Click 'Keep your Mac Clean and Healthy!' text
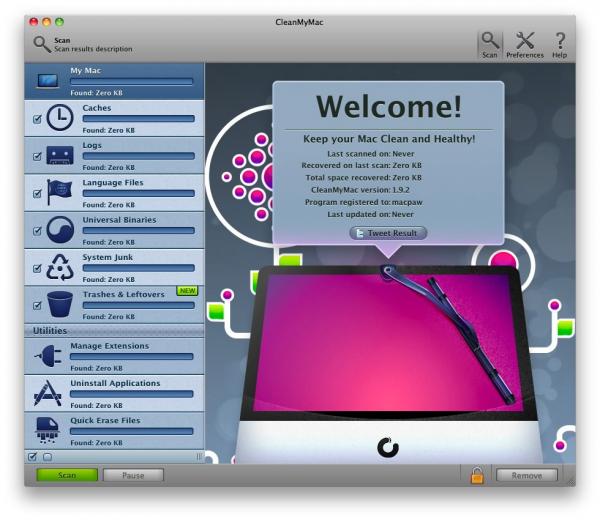 pyautogui.click(x=389, y=139)
